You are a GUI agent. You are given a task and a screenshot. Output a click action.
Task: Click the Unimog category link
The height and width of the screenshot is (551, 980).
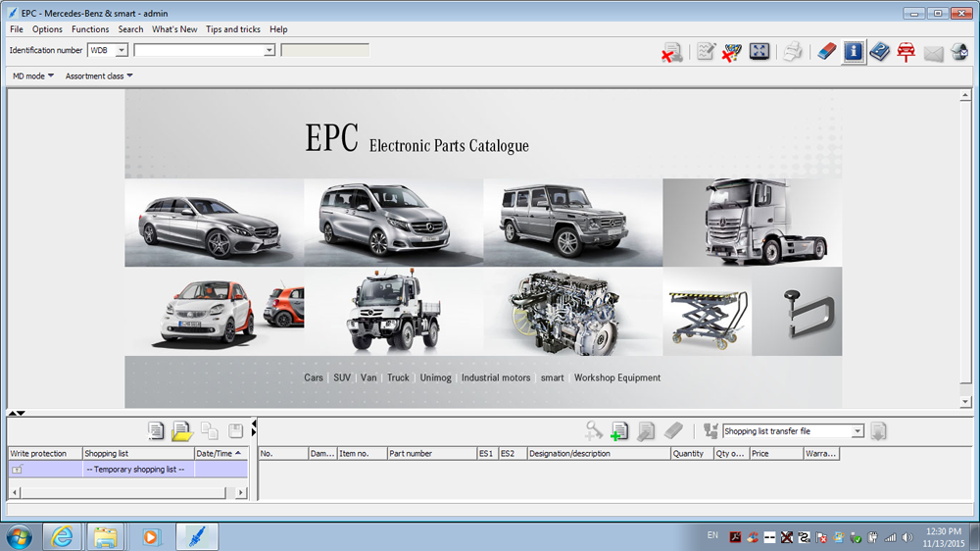tap(436, 377)
